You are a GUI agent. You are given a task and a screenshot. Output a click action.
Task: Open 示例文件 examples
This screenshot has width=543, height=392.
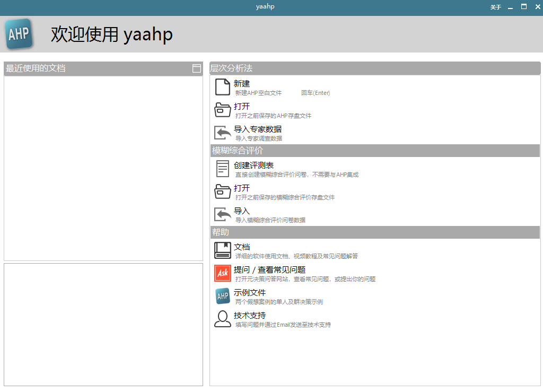249,293
